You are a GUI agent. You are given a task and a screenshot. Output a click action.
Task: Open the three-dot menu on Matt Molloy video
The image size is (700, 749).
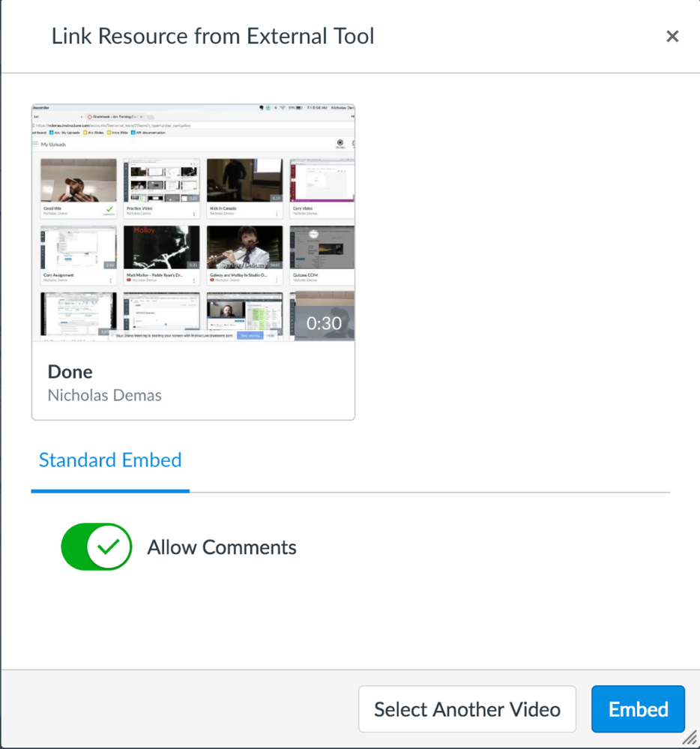pos(194,280)
